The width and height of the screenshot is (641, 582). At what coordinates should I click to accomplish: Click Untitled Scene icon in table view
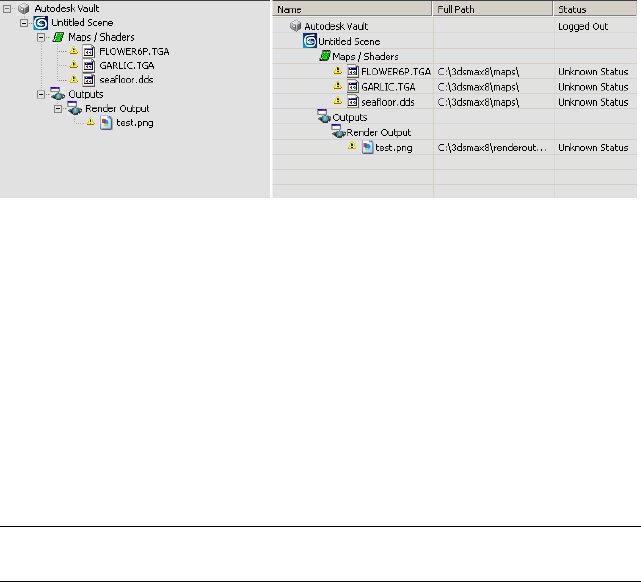coord(310,41)
